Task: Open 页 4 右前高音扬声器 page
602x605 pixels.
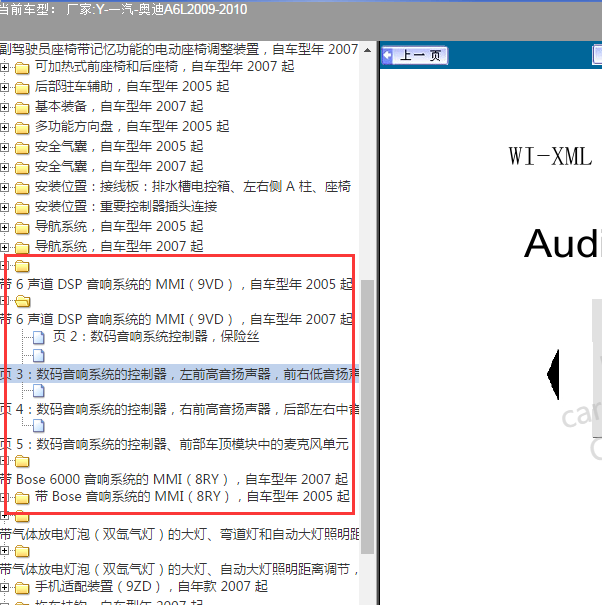Action: pyautogui.click(x=179, y=409)
